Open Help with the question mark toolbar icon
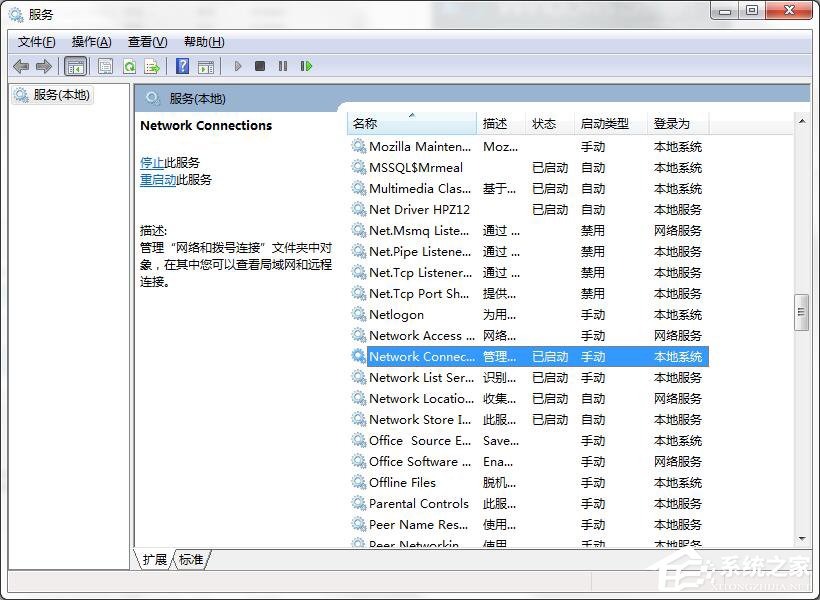The image size is (820, 600). pos(181,66)
